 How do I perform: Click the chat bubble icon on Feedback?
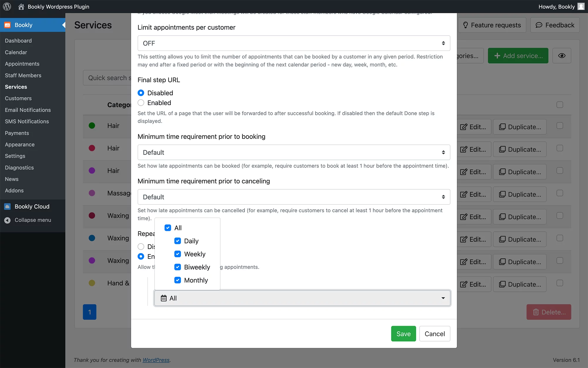point(539,25)
